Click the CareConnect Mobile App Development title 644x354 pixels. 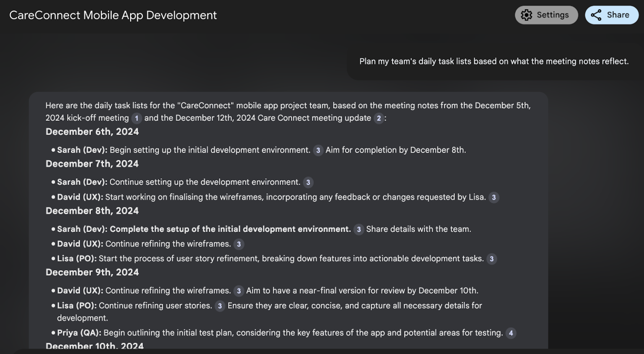113,15
